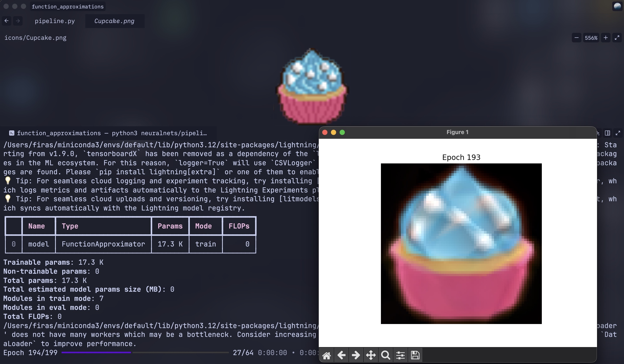
Task: Click the Save figure floppy disk icon
Action: coord(415,356)
